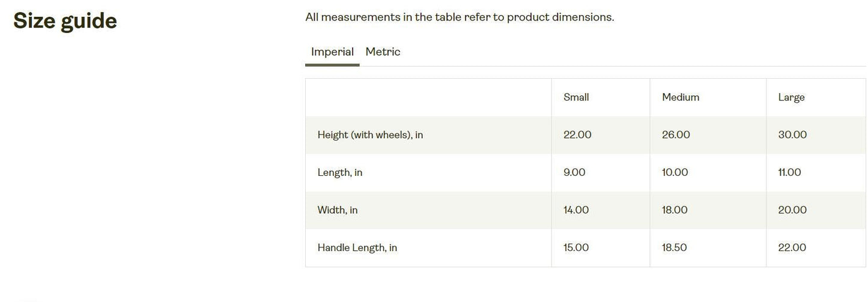868x302 pixels.
Task: Click the Handle Length row label
Action: point(357,248)
